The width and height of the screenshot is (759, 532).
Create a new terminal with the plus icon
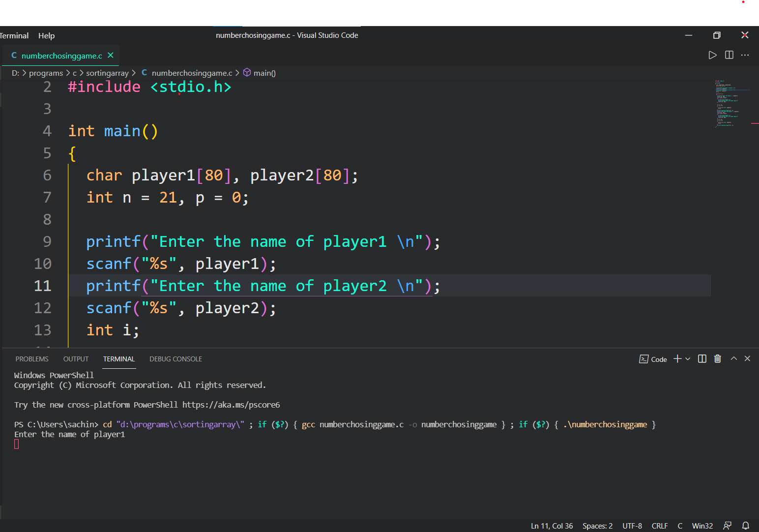(677, 359)
